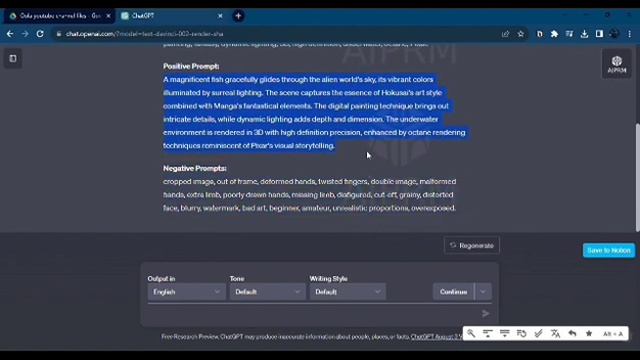Click the Save to Notion button

pos(609,250)
